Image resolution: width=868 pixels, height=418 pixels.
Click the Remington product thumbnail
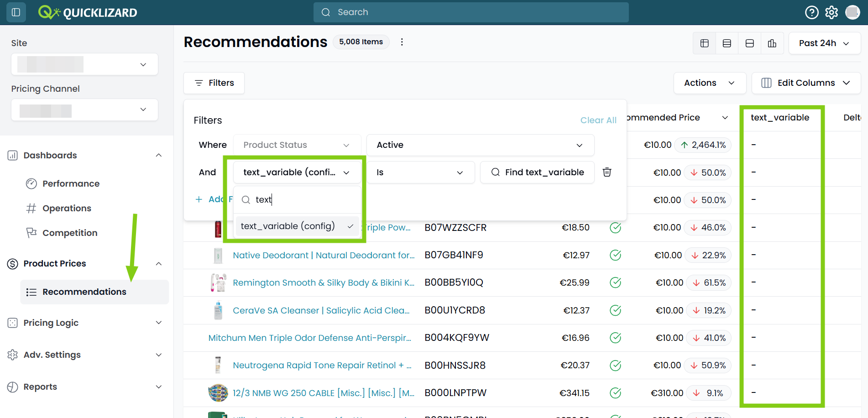pos(218,283)
